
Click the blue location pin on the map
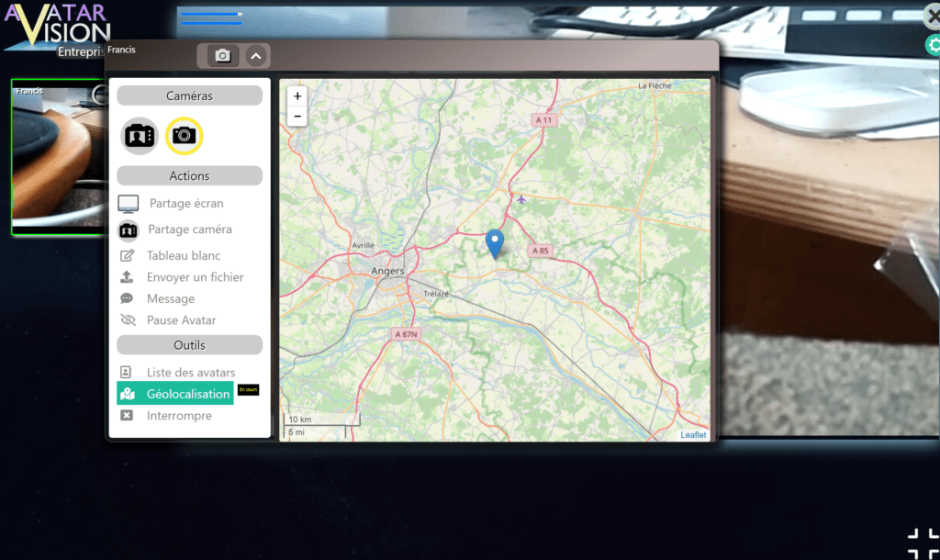(495, 242)
